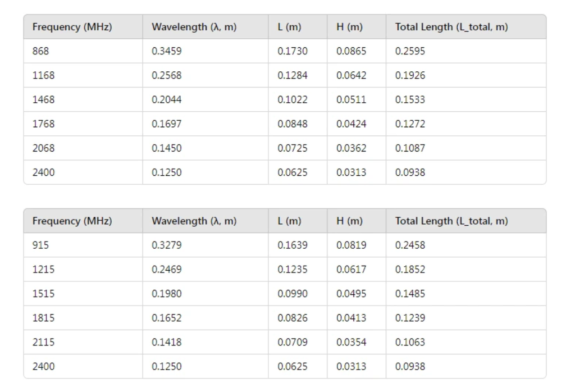
Task: Select the L value 0.0990
Action: [x=293, y=294]
